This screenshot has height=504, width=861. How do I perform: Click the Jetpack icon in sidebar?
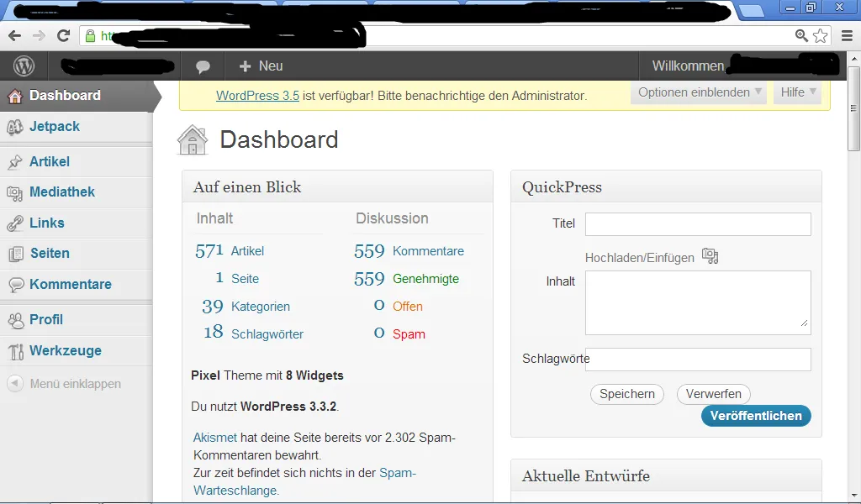(x=15, y=127)
